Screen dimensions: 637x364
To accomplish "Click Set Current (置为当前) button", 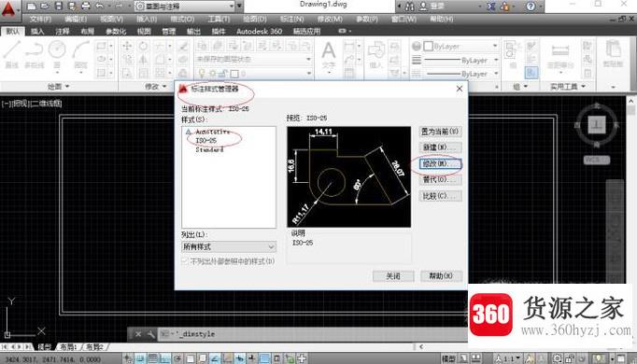I will [x=440, y=132].
